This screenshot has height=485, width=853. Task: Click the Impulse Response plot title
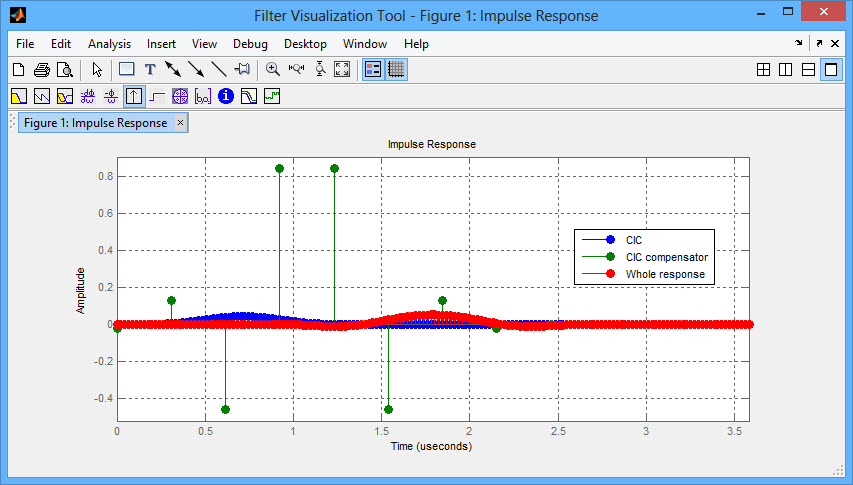[x=432, y=145]
